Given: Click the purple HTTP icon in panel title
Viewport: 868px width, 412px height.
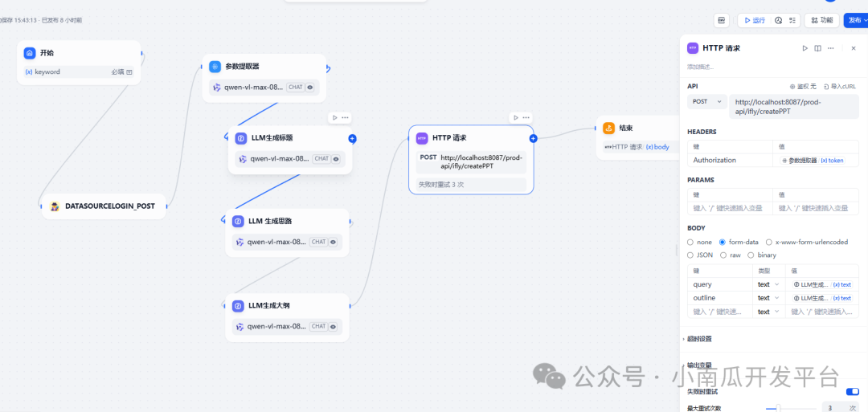Looking at the screenshot, I should tap(693, 48).
